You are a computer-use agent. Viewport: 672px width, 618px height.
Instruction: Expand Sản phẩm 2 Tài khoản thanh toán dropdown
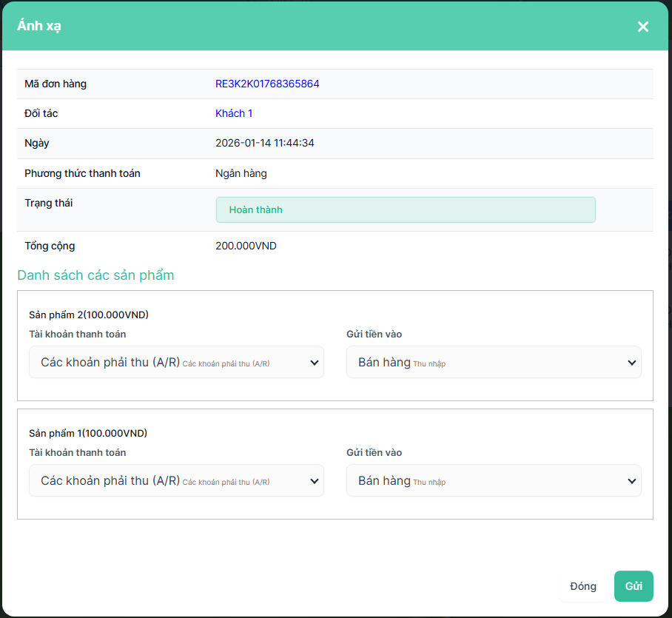pyautogui.click(x=176, y=363)
